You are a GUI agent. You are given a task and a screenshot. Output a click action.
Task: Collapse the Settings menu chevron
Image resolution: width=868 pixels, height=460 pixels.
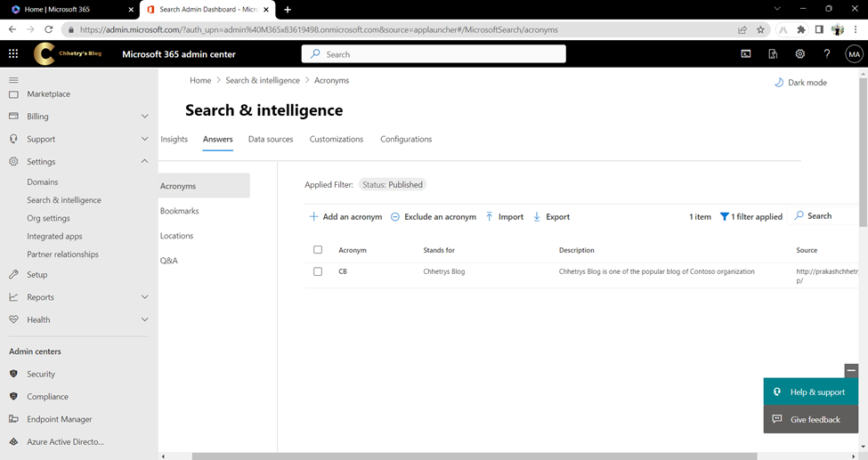coord(144,161)
